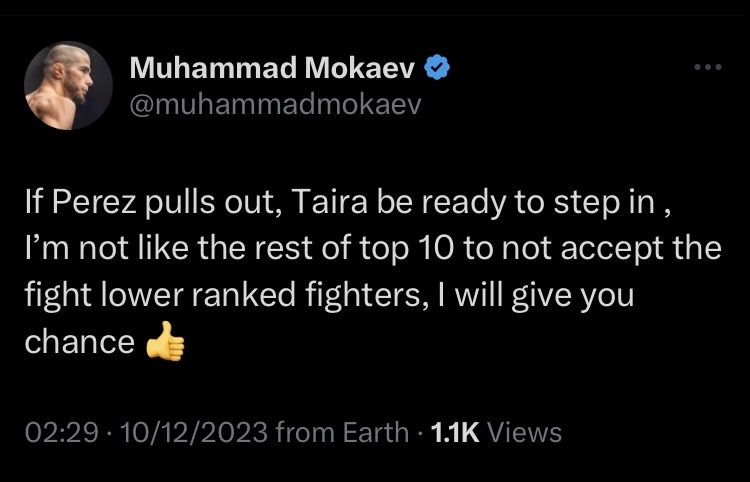Viewport: 750px width, 482px height.
Task: Open Muhammad Mokaev's profile picture
Action: pos(68,86)
